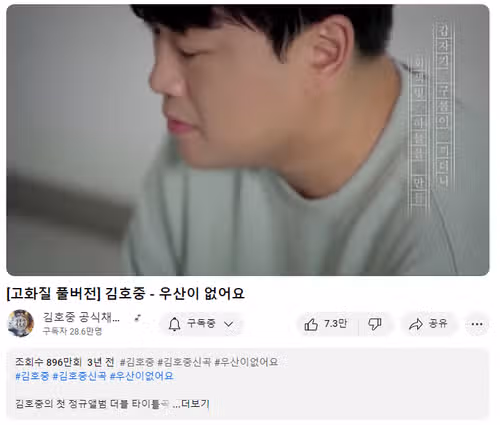Click the thumbs-down dislike icon
Viewport: 500px width, 425px height.
[x=375, y=324]
